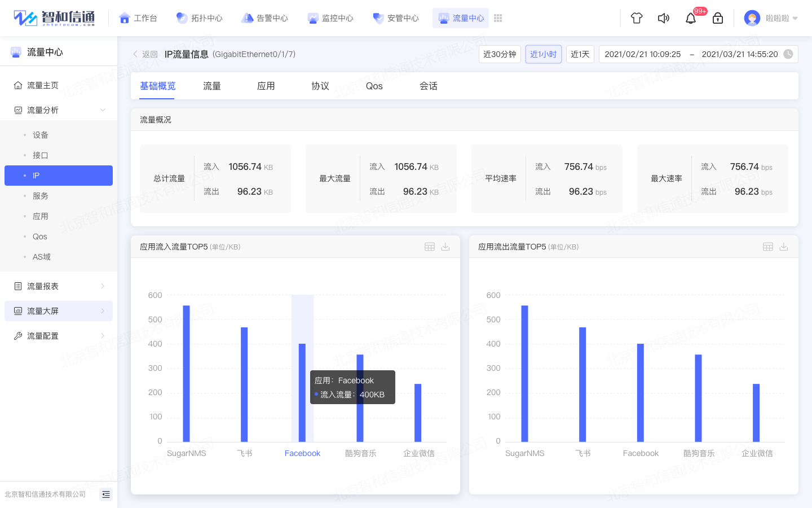Click the SugarNMS bar in inflow chart
Image resolution: width=812 pixels, height=508 pixels.
click(x=187, y=374)
